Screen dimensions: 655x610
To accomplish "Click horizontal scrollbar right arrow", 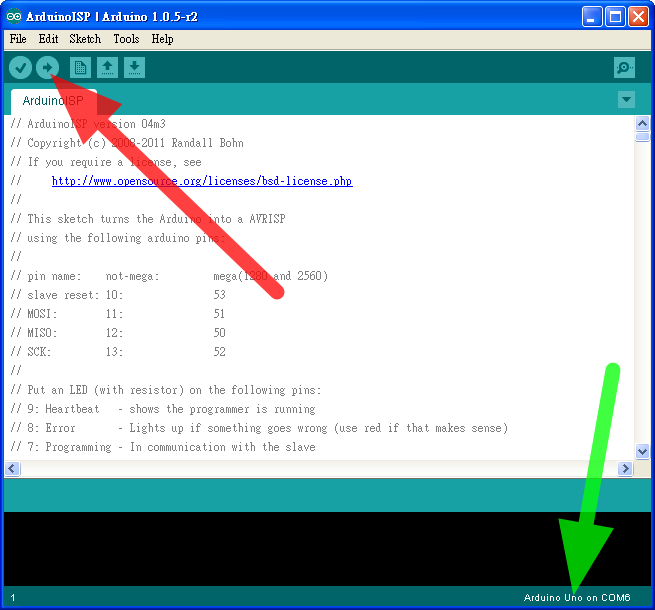I will tap(625, 469).
